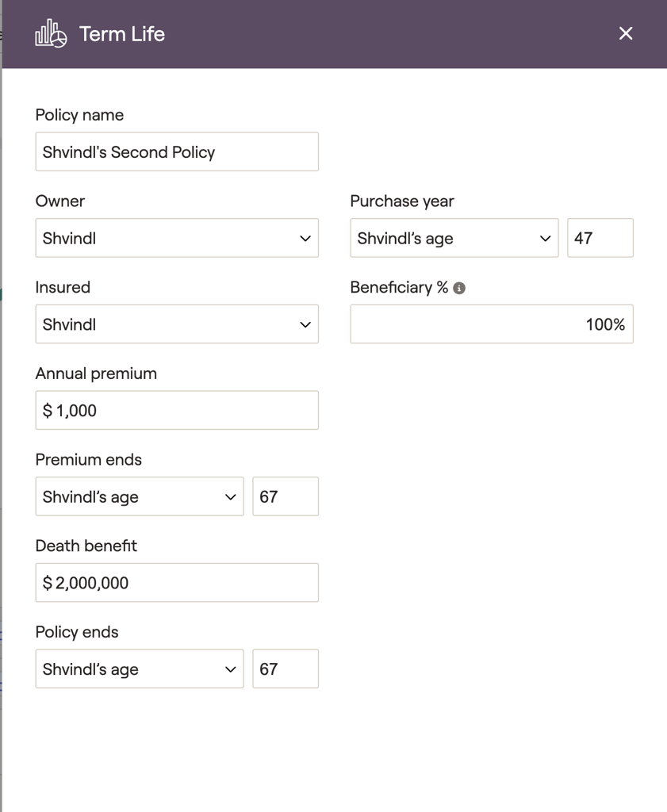Click the Beneficiary % input field
667x812 pixels.
click(x=491, y=324)
